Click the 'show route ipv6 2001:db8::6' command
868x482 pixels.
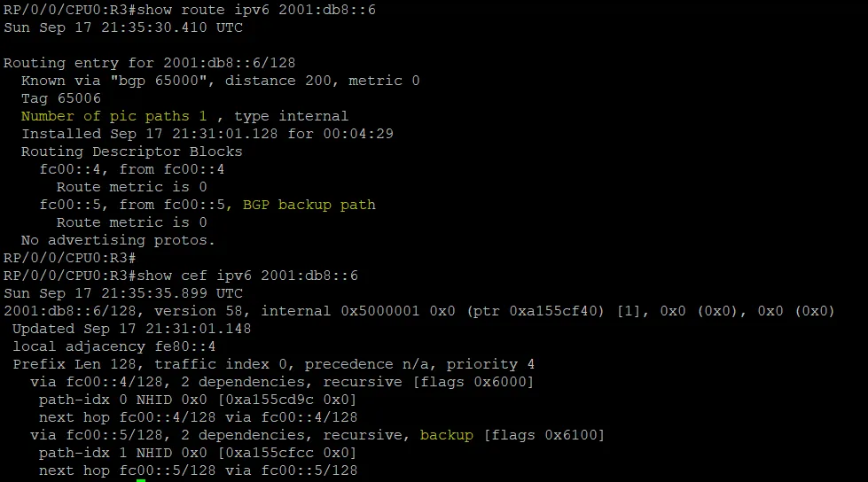click(x=256, y=10)
